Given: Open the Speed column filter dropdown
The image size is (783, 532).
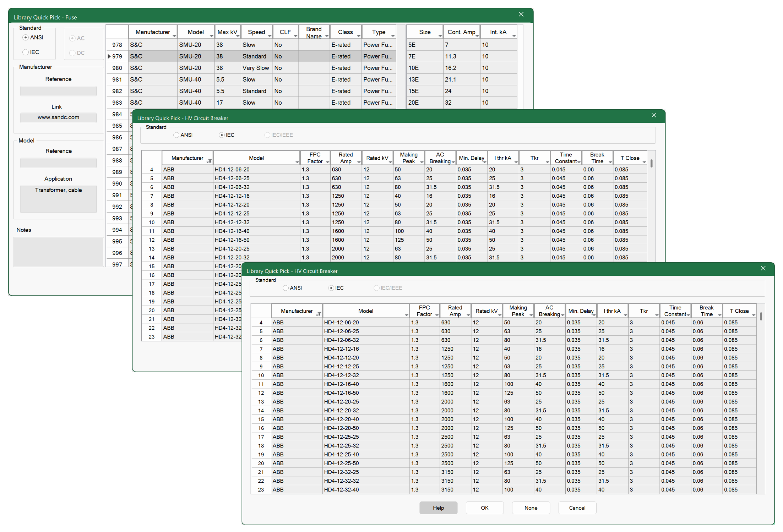Looking at the screenshot, I should point(270,36).
